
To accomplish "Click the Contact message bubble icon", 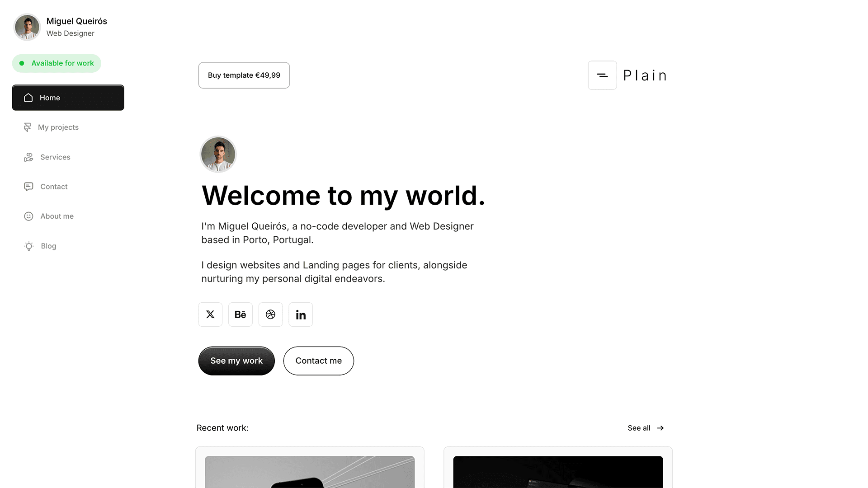I will pos(28,186).
